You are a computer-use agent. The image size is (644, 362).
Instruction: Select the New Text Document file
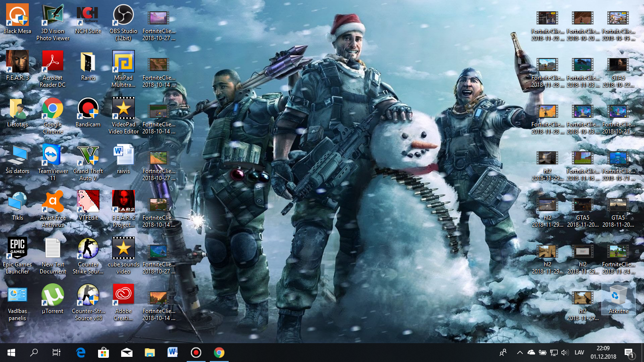(x=53, y=256)
